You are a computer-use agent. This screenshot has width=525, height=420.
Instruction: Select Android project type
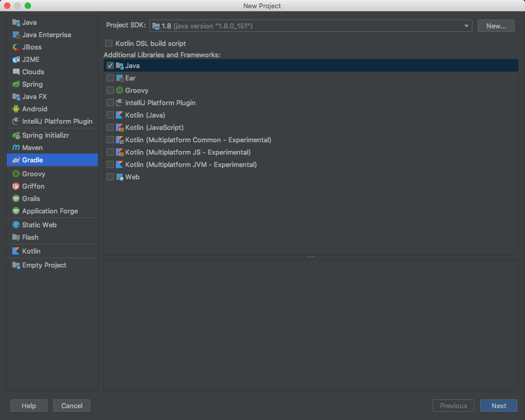[x=52, y=109]
